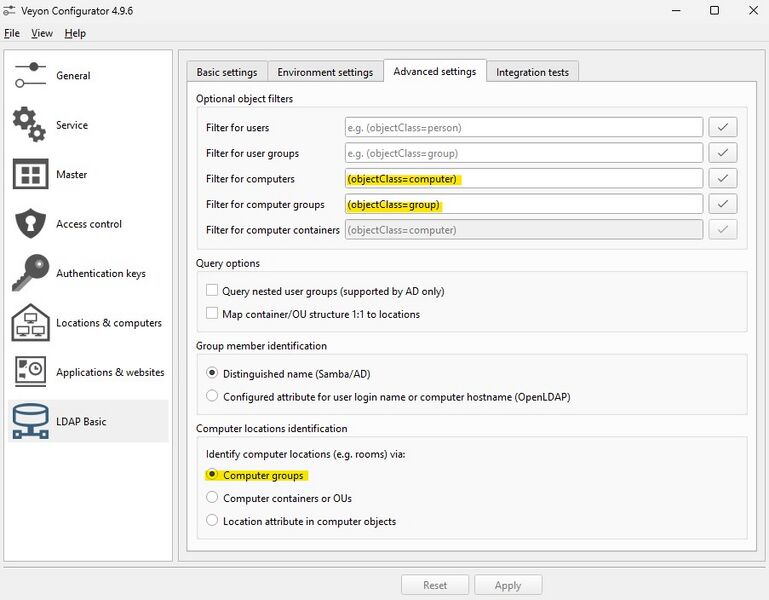Screen dimensions: 769x600
Task: Choose Location attribute in computer objects
Action: (x=212, y=521)
